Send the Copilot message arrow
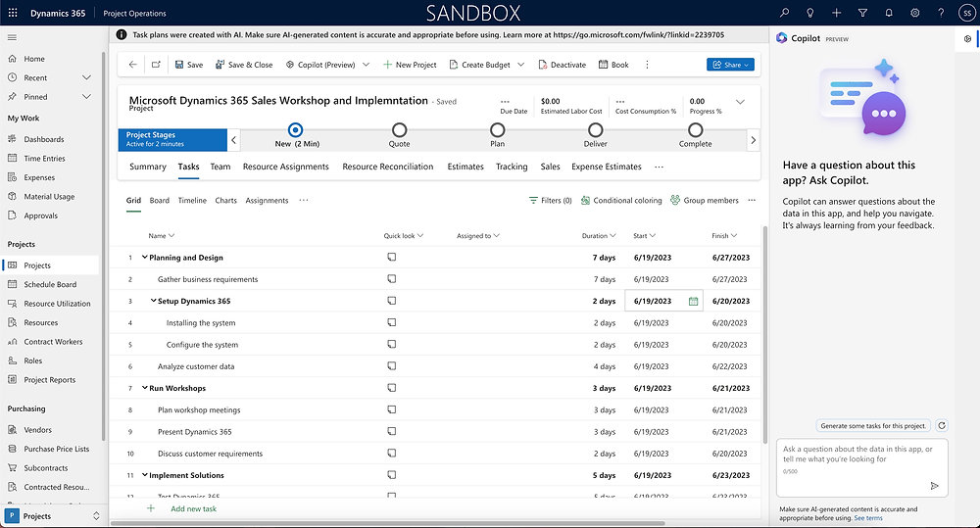 934,486
